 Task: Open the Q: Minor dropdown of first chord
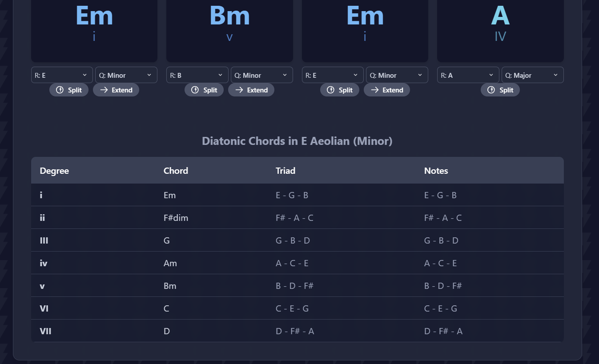(126, 75)
